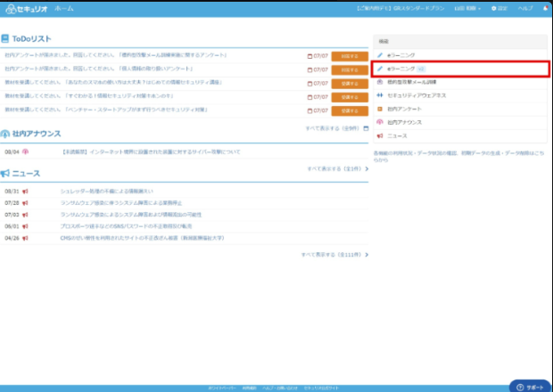Image resolution: width=553 pixels, height=392 pixels.
Task: Click pencil icon of eラーニング v2 row
Action: coord(380,69)
